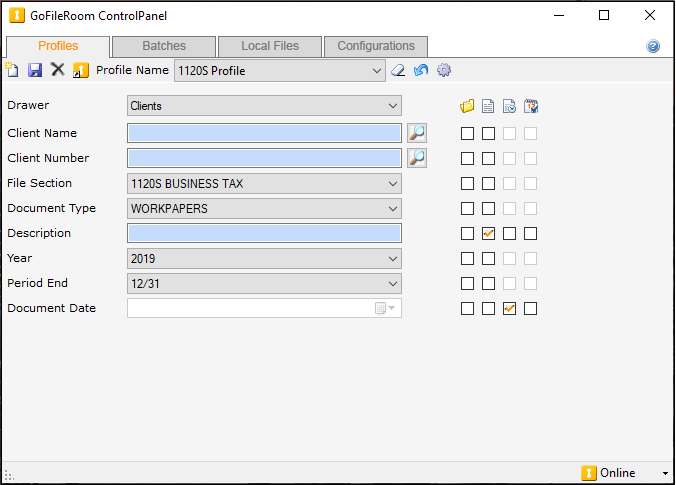The width and height of the screenshot is (676, 485).
Task: Open profile settings with the gear icon
Action: 444,70
